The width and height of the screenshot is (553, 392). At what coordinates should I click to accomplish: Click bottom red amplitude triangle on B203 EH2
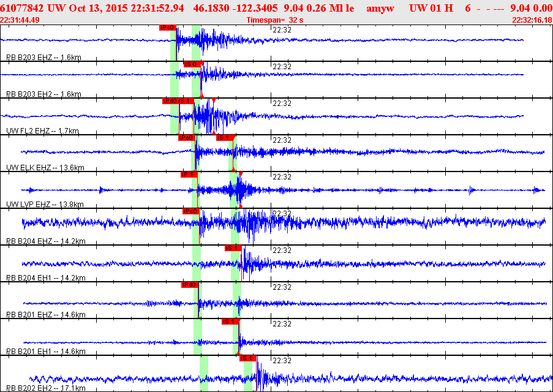(x=201, y=96)
